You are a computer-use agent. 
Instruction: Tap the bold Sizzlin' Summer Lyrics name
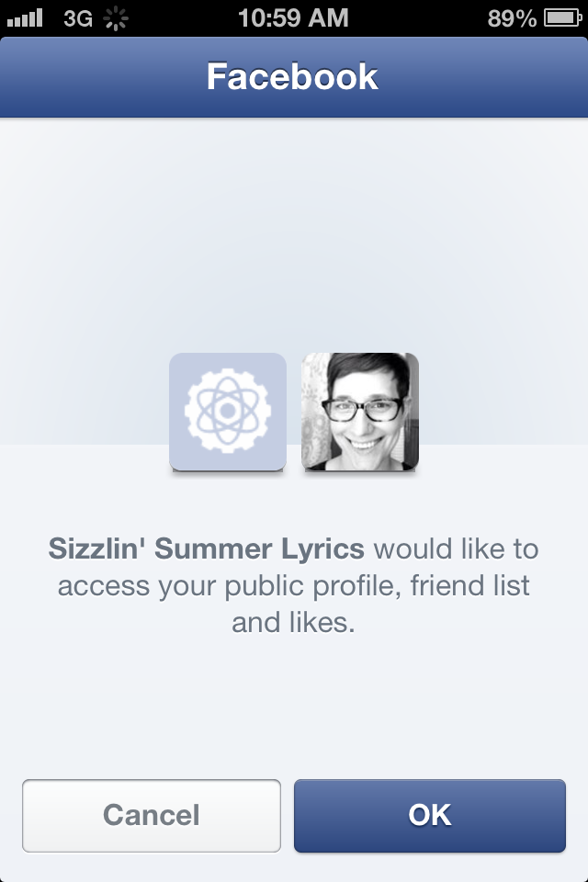click(x=206, y=549)
